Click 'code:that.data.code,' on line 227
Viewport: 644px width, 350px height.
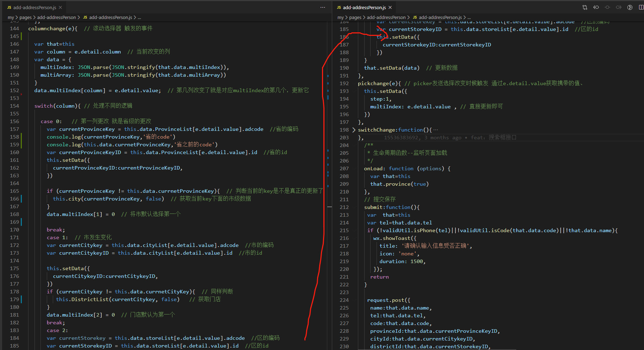[401, 323]
